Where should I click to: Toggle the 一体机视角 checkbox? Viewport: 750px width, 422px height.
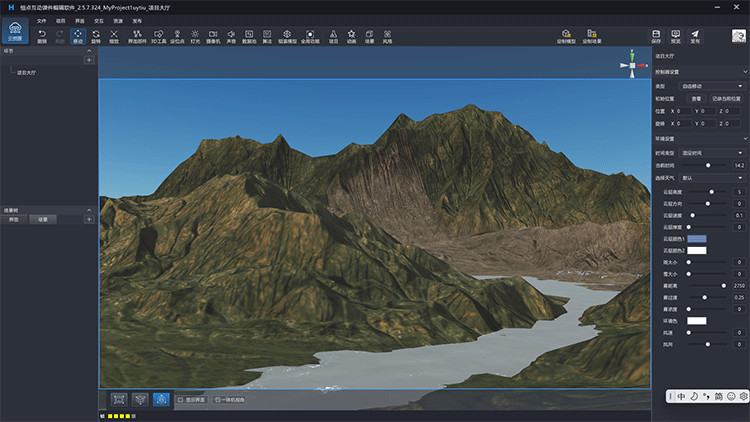tap(217, 400)
